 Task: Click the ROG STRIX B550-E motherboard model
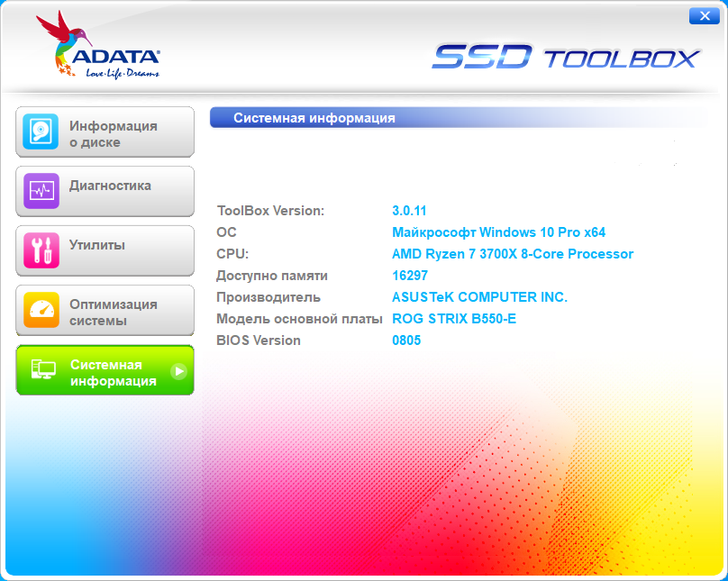point(453,319)
